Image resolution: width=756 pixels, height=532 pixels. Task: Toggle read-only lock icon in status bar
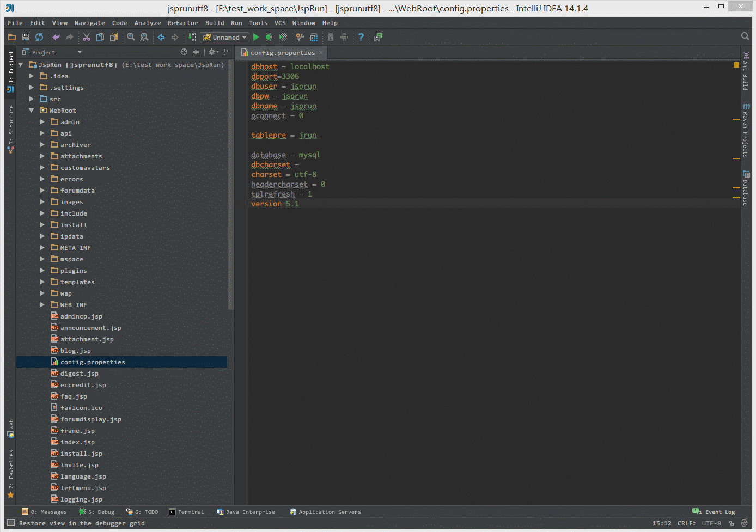[x=731, y=523]
